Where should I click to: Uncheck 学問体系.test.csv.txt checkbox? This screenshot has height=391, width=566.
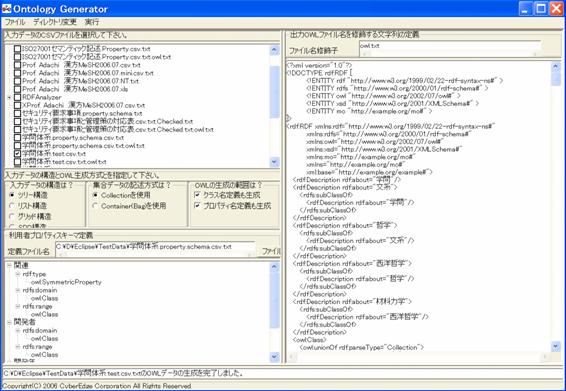pos(17,154)
